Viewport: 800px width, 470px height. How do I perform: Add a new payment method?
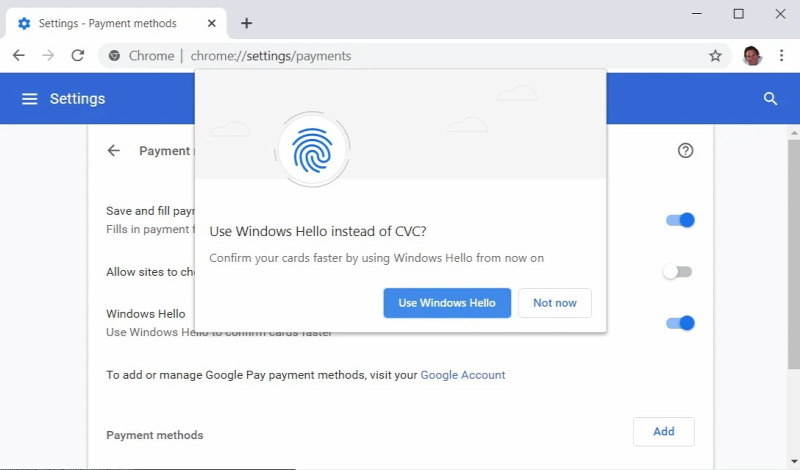(663, 432)
